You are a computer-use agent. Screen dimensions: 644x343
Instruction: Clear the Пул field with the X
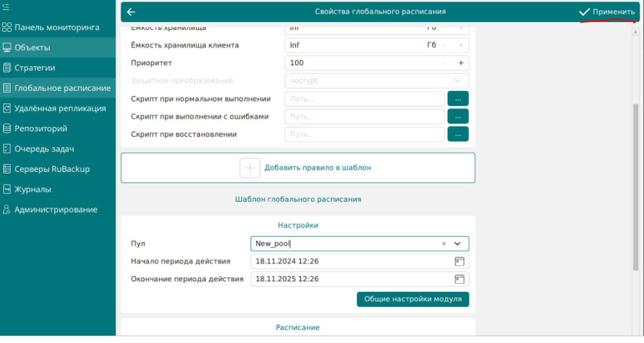444,243
